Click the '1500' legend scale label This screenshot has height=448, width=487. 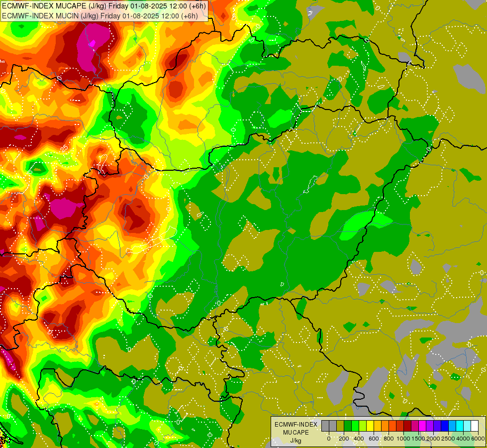pyautogui.click(x=418, y=439)
